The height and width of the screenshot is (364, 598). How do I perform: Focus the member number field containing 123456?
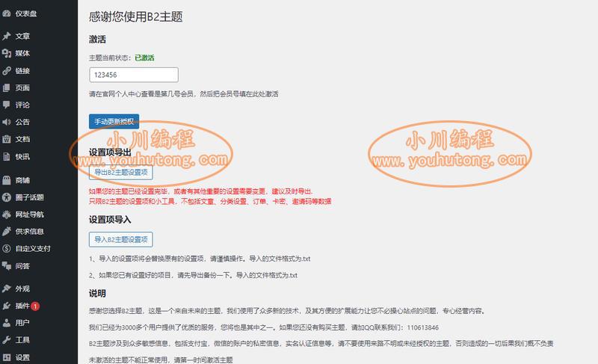(x=134, y=75)
